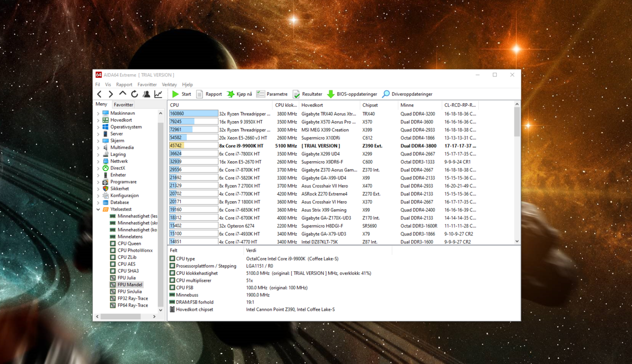Collapse the Ytelsestest tree node
Screen dimensions: 632x364
(x=98, y=209)
